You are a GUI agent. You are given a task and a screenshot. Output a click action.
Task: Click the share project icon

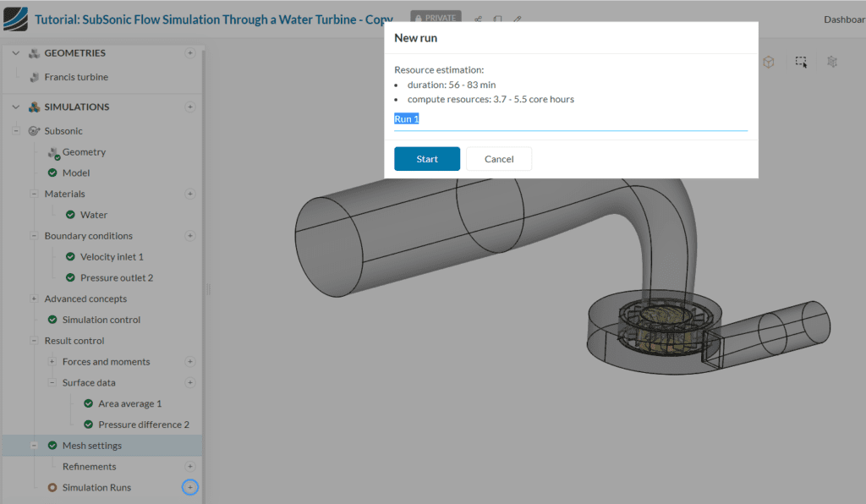click(478, 19)
